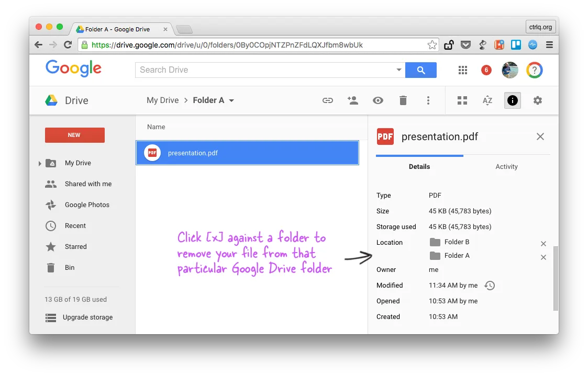
Task: Toggle grid view layout
Action: tap(462, 100)
